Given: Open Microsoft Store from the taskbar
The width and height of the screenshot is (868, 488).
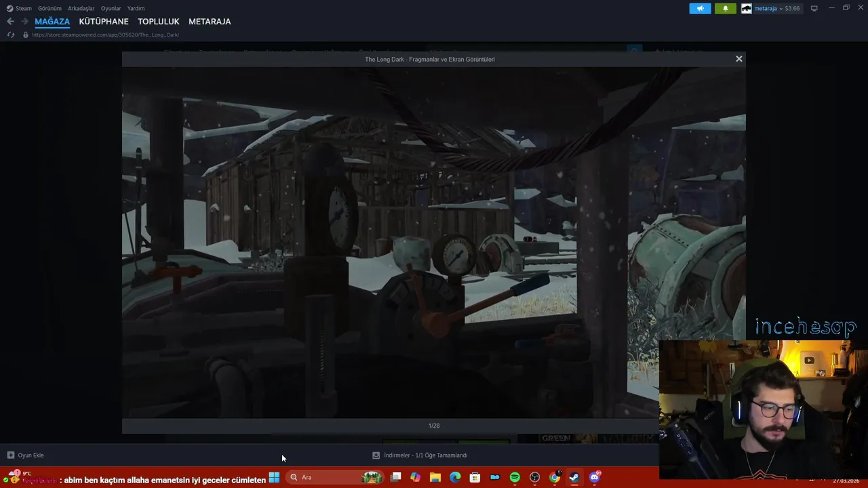Looking at the screenshot, I should 475,477.
